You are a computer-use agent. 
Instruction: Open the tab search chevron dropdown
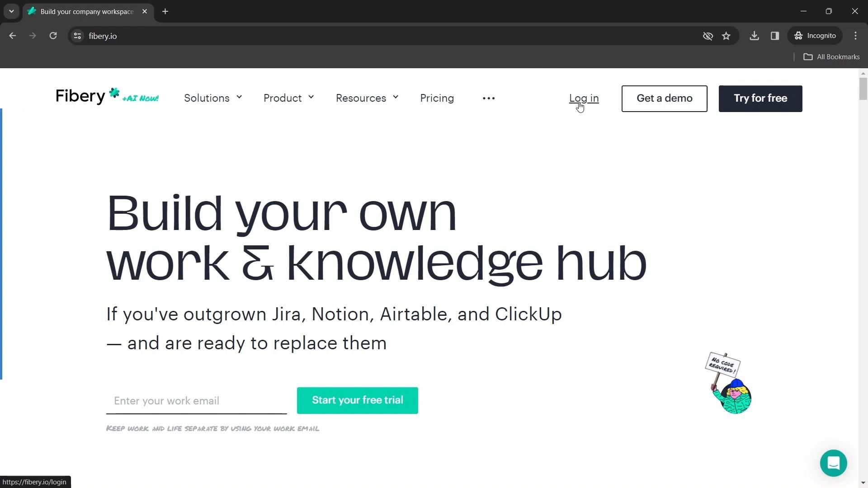(x=11, y=11)
